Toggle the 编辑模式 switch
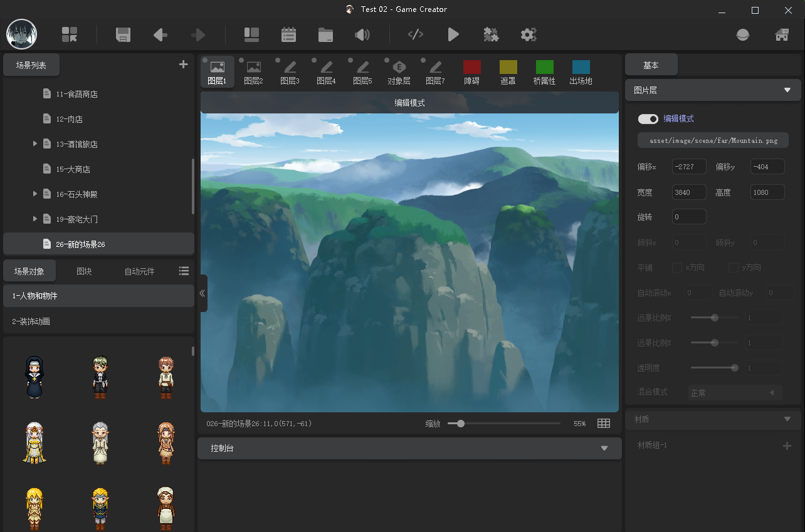 click(648, 119)
